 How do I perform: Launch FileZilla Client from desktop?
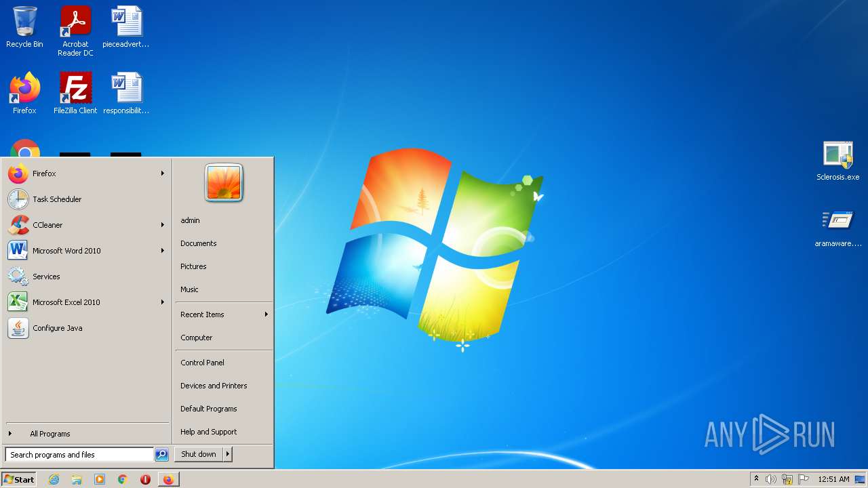click(x=75, y=93)
